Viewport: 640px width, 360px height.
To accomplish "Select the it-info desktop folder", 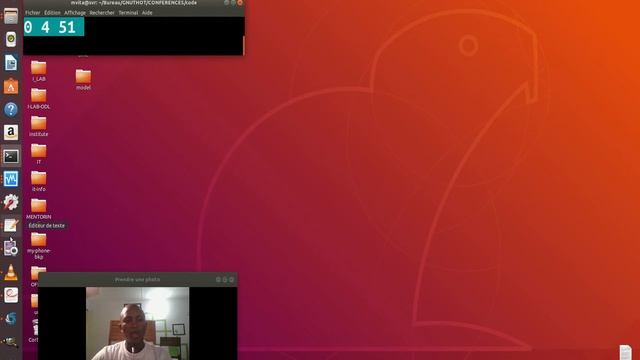I will click(39, 181).
